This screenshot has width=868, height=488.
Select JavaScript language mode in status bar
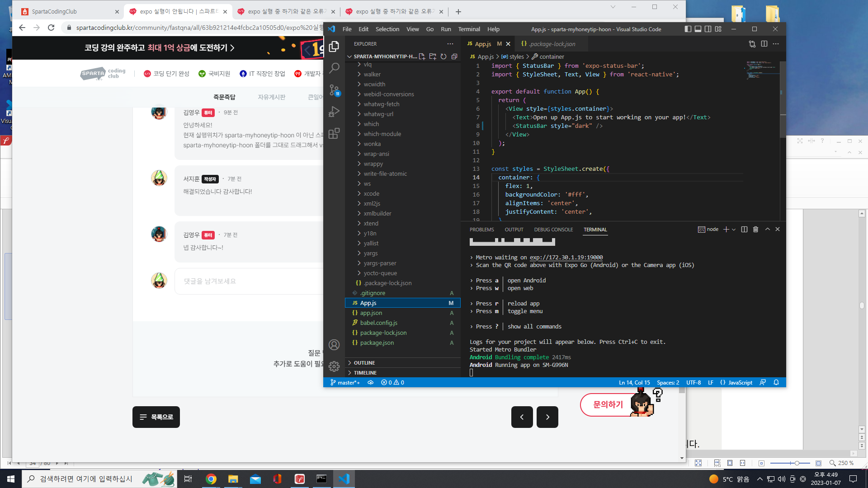click(x=740, y=382)
